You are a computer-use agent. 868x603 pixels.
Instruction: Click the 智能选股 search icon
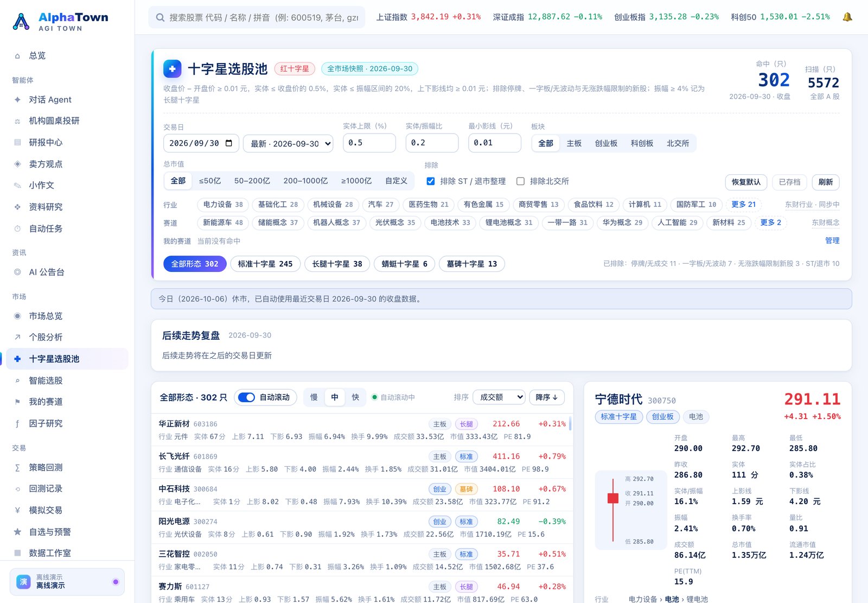point(17,380)
